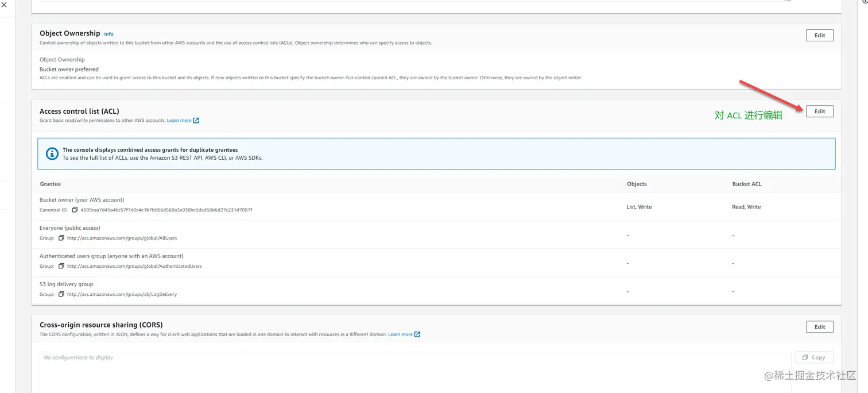Click the external link icon beside CORS Learn more
The width and height of the screenshot is (868, 393).
click(x=417, y=334)
